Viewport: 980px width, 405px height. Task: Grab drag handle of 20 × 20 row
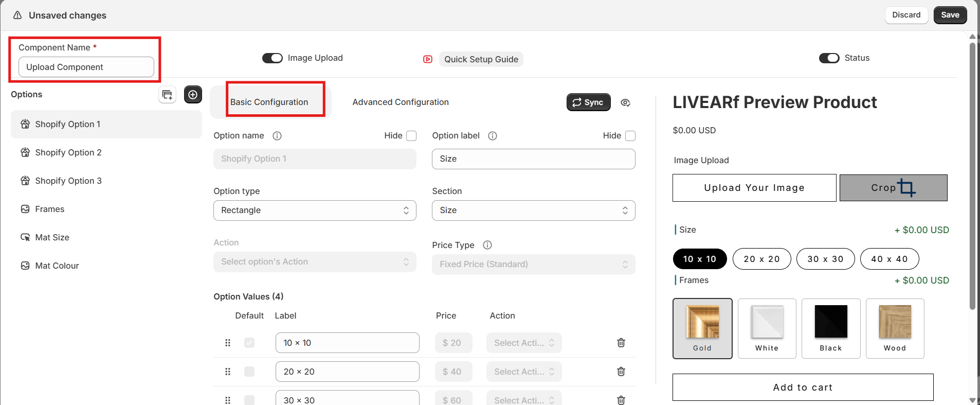coord(228,372)
